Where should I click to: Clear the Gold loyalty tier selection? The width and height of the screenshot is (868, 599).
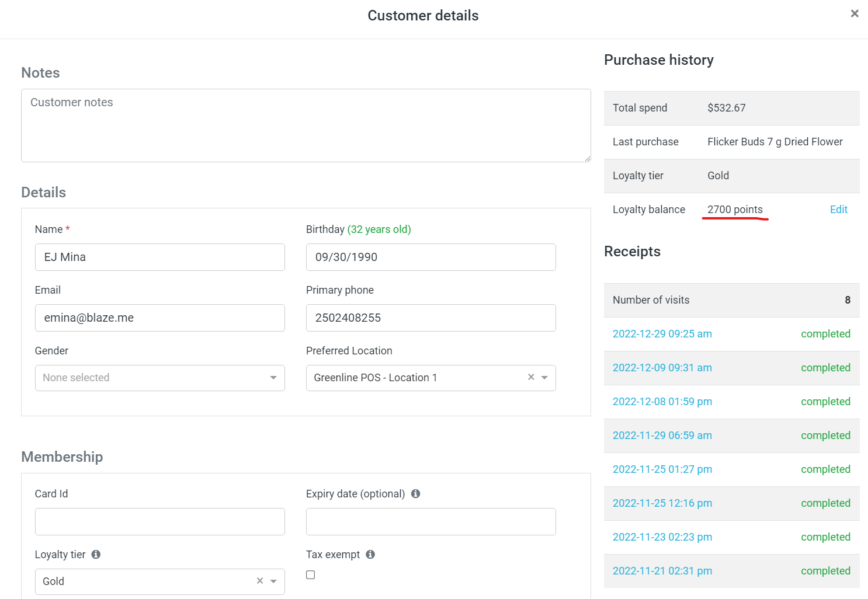click(x=260, y=581)
